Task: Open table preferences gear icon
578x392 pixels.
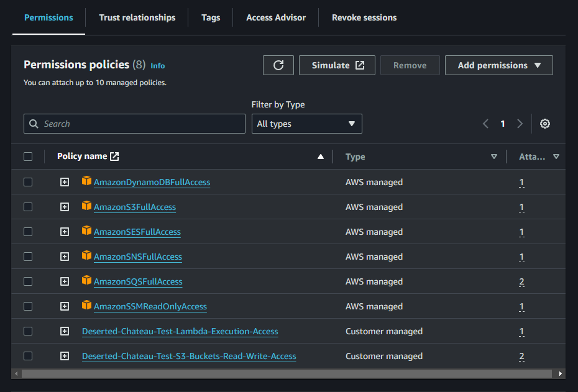Action: (545, 124)
